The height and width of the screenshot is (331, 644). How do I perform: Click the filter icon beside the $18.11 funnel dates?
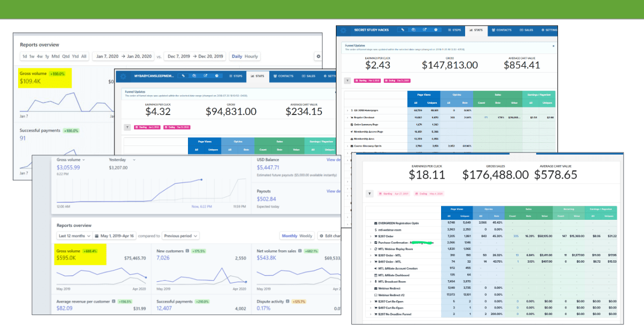(370, 194)
